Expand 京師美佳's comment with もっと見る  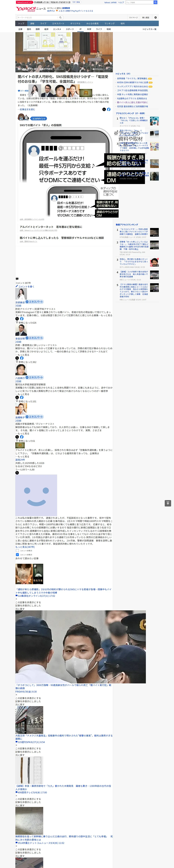point(106,315)
